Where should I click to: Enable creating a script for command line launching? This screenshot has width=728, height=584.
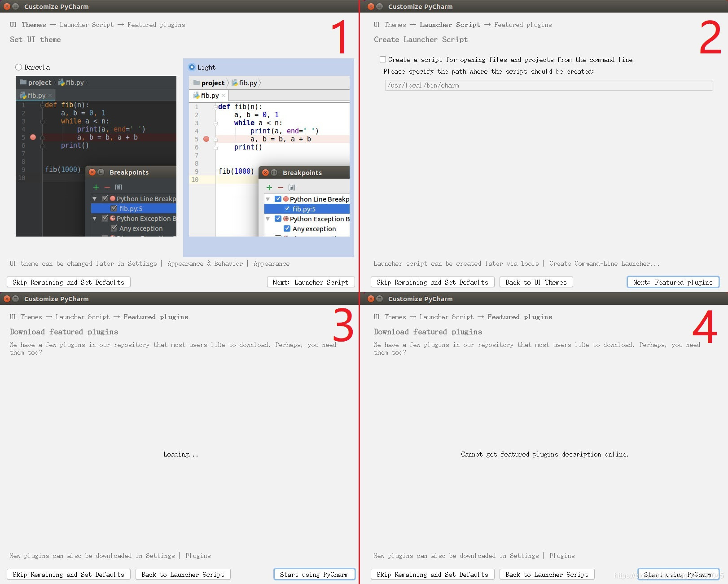click(x=382, y=59)
